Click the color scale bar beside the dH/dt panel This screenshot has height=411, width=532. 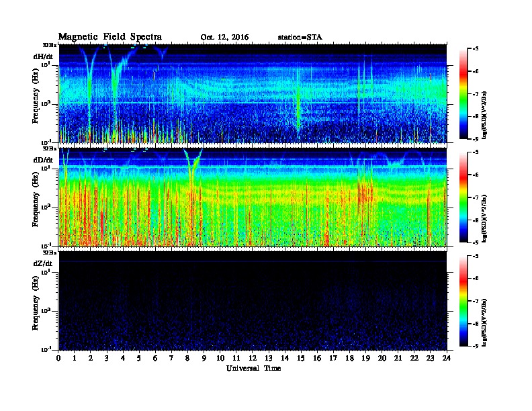[x=463, y=93]
